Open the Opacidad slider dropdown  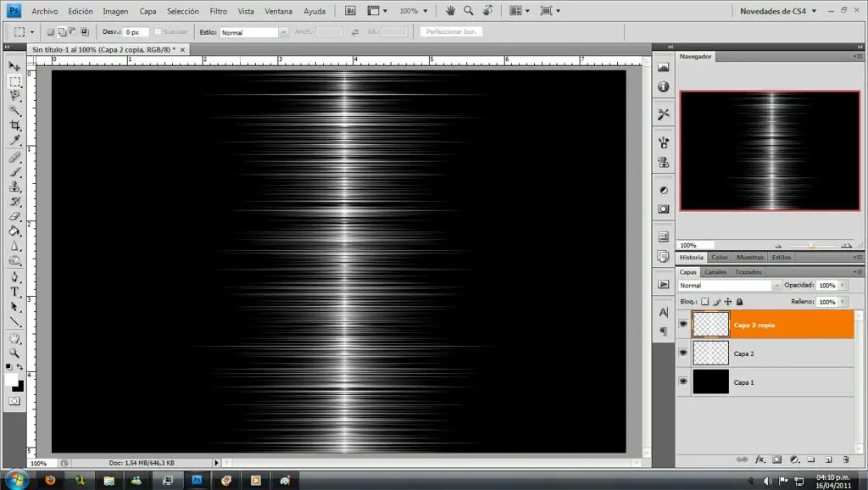(x=843, y=285)
